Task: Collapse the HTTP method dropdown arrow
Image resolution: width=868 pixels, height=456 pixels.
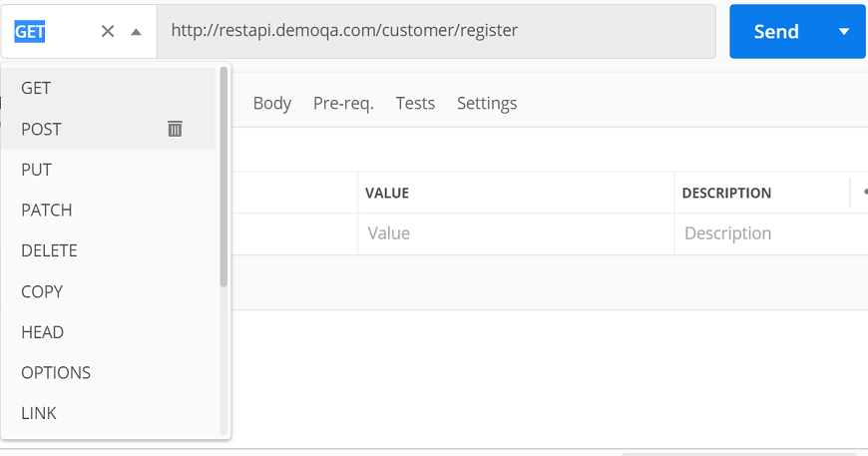Action: tap(136, 32)
